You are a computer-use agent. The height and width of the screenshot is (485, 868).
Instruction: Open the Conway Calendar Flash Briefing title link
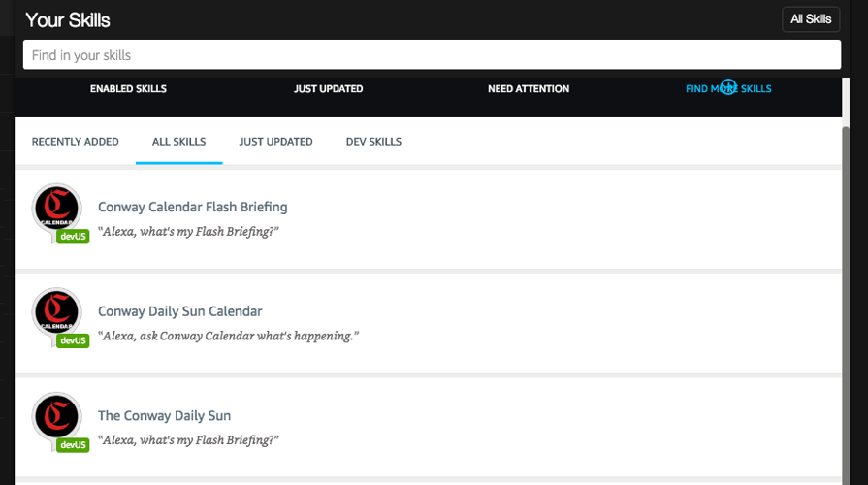point(192,207)
